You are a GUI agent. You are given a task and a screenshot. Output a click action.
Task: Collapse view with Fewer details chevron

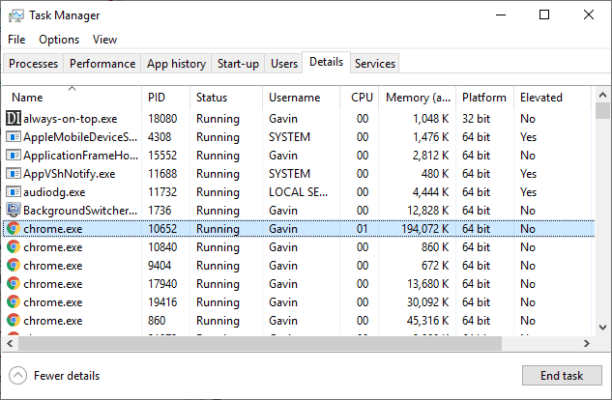point(18,375)
